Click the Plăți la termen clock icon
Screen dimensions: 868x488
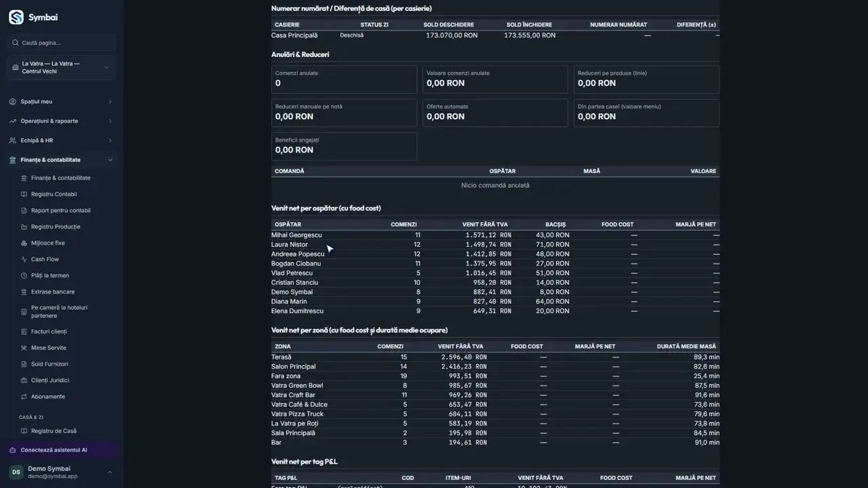[x=24, y=276]
